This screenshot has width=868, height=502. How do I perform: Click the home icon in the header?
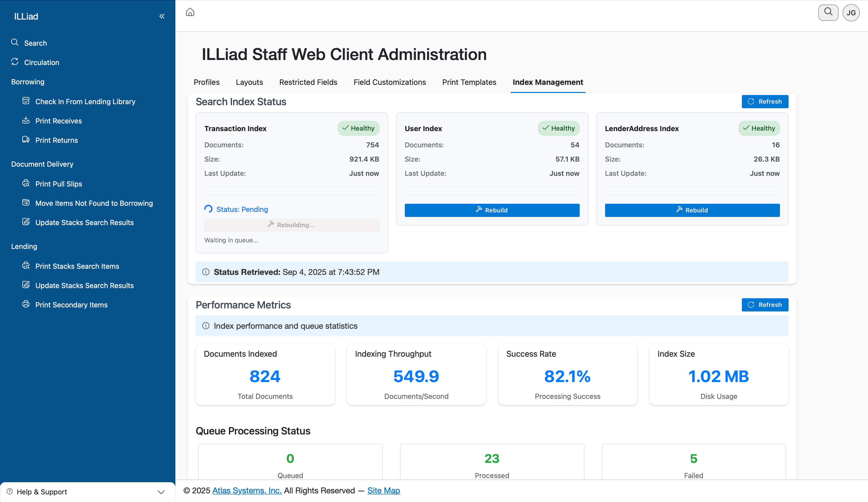click(190, 12)
